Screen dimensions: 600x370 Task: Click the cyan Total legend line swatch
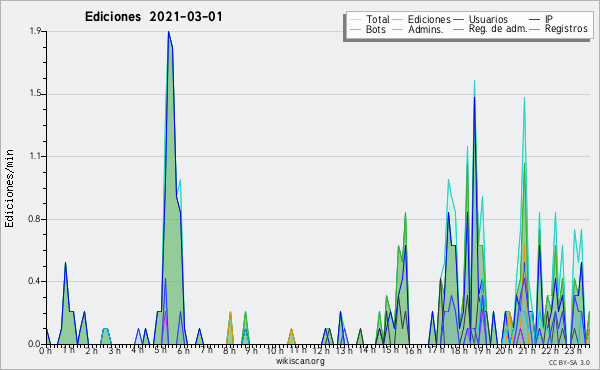[355, 20]
